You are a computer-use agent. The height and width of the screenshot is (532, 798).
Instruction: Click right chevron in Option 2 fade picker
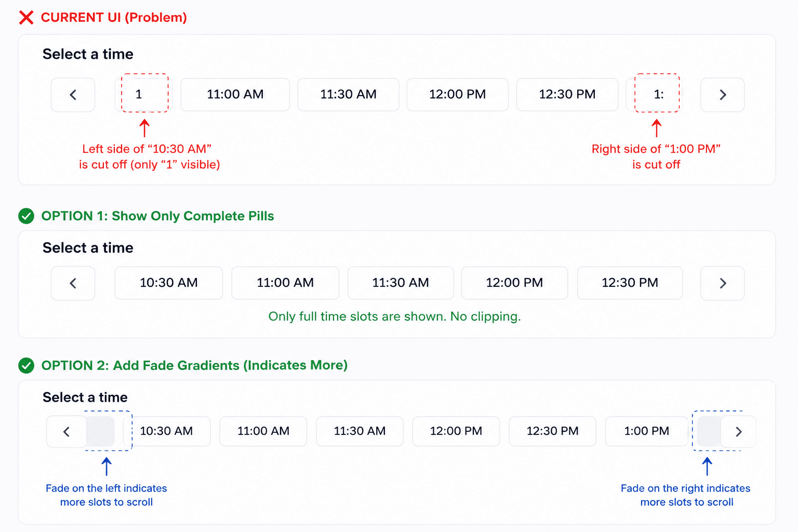[x=738, y=432]
